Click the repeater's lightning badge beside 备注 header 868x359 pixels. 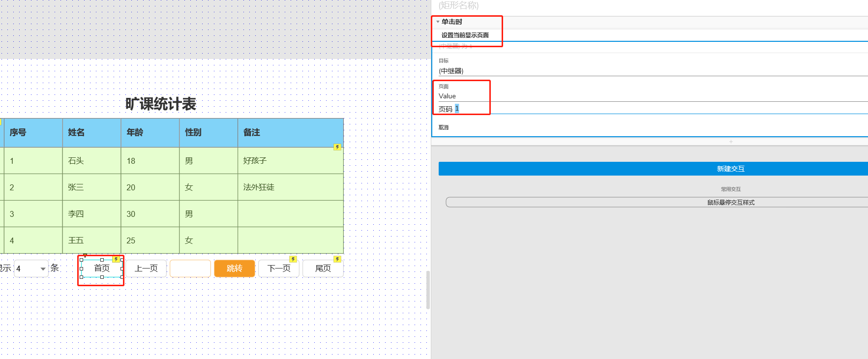(x=337, y=147)
